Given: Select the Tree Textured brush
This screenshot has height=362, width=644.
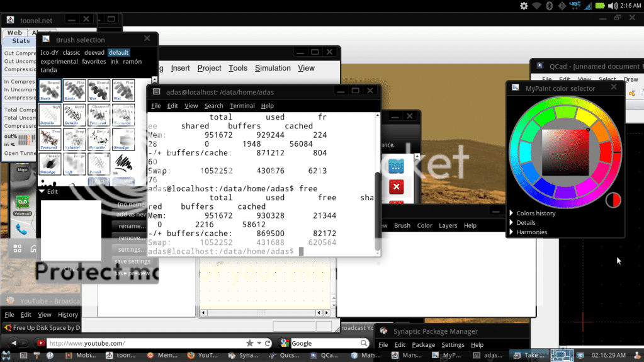Looking at the screenshot, I should (x=50, y=139).
